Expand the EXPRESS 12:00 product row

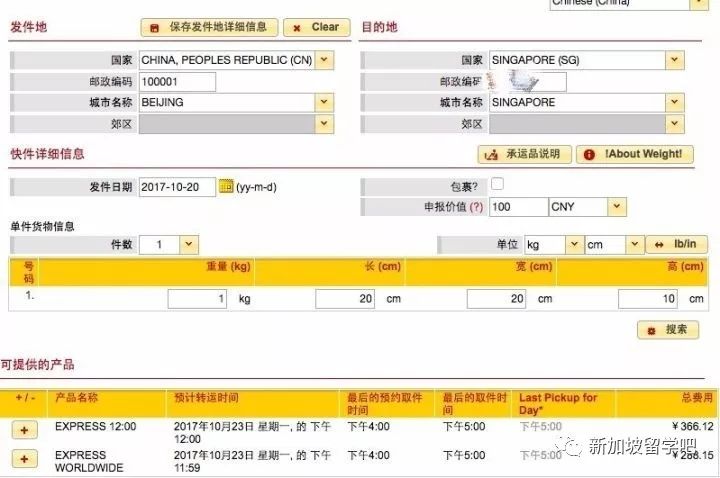tap(25, 428)
